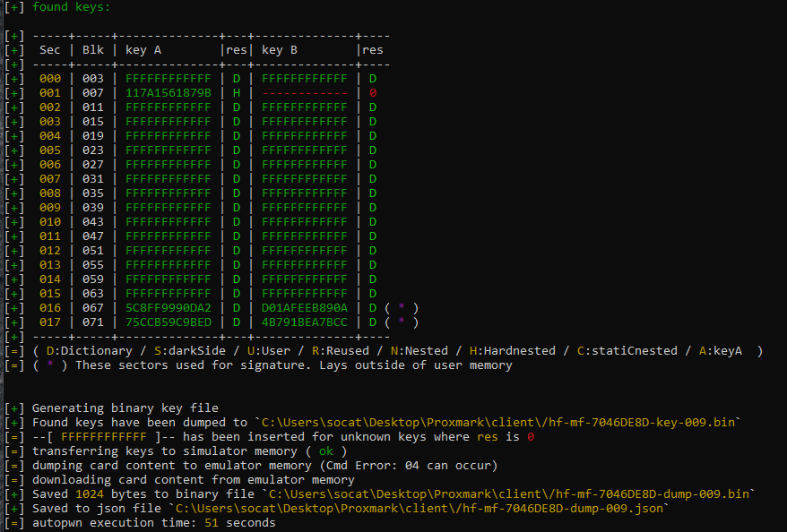
Task: Click the red dashed key B in sector 001
Action: (304, 93)
